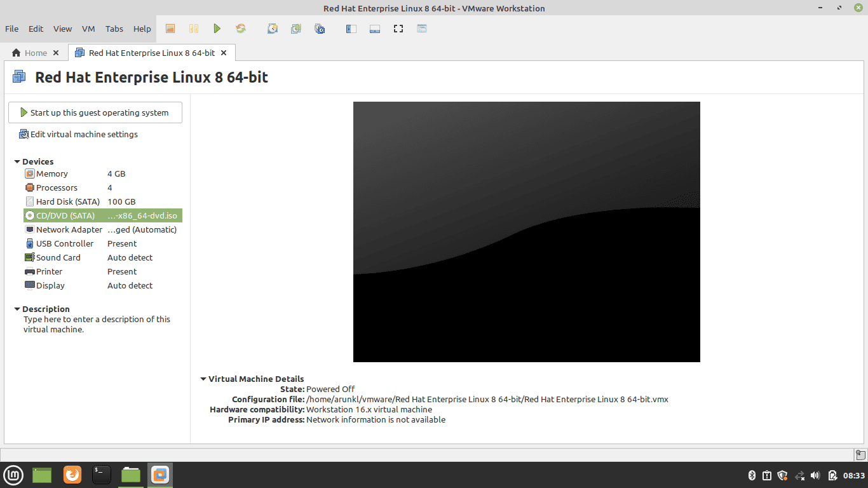Screen dimensions: 868x488
Task: Take a snapshot using the toolbar icon
Action: pyautogui.click(x=273, y=29)
